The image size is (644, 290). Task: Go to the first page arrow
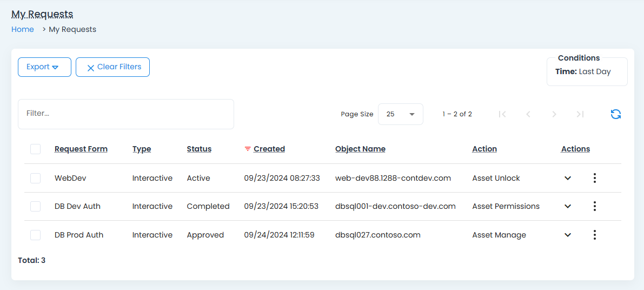tap(502, 114)
